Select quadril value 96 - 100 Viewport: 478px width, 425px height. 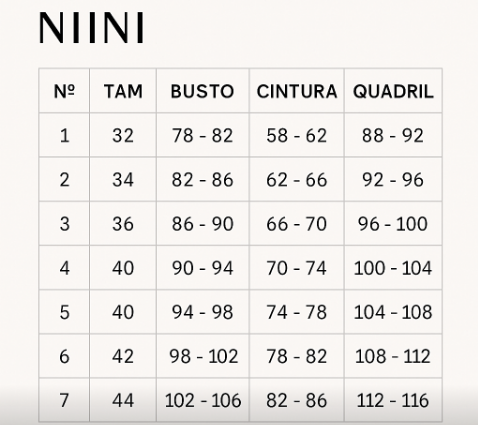393,224
